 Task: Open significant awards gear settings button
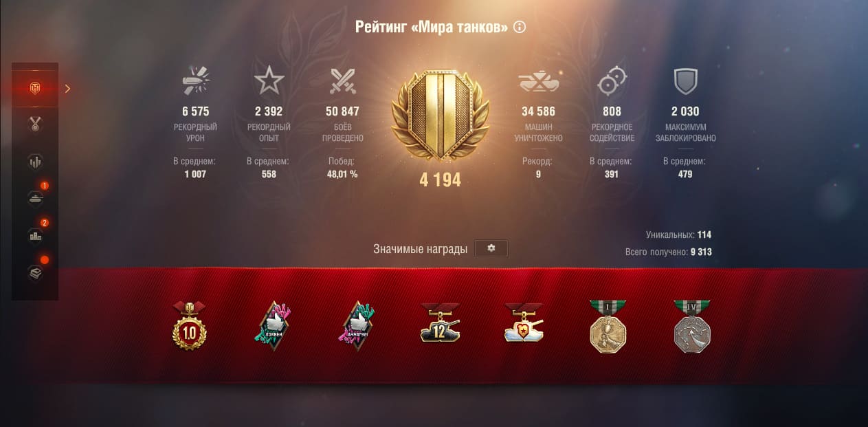[x=491, y=248]
